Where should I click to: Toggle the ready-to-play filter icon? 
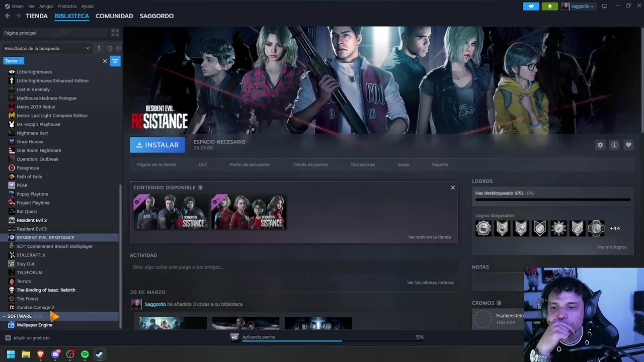(118, 48)
